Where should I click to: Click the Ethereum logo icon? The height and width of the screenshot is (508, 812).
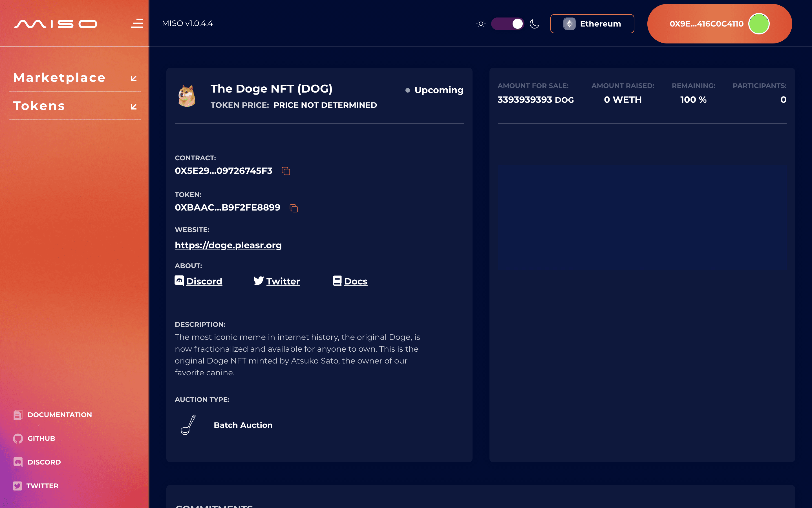point(570,24)
